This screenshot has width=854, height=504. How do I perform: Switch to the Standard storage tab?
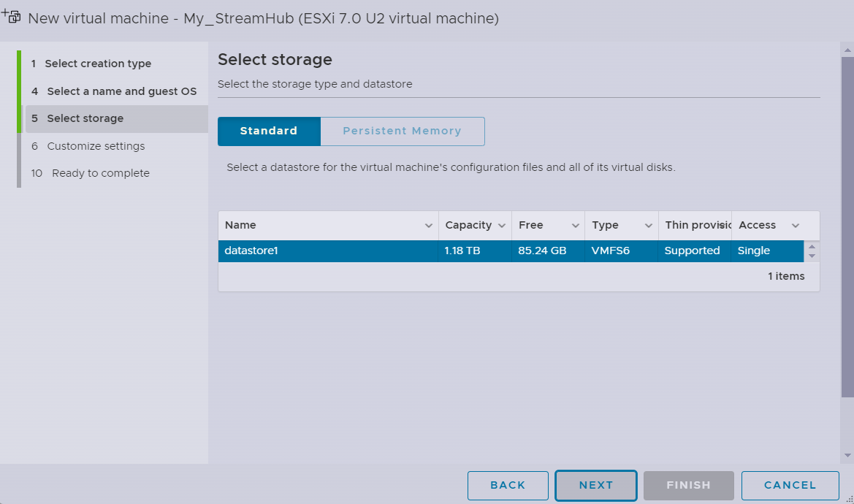click(x=269, y=131)
